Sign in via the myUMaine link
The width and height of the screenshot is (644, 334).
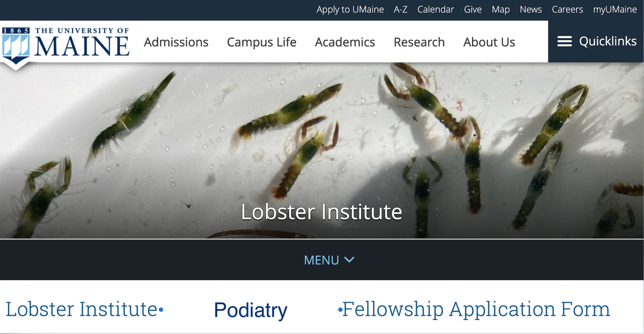click(x=614, y=10)
